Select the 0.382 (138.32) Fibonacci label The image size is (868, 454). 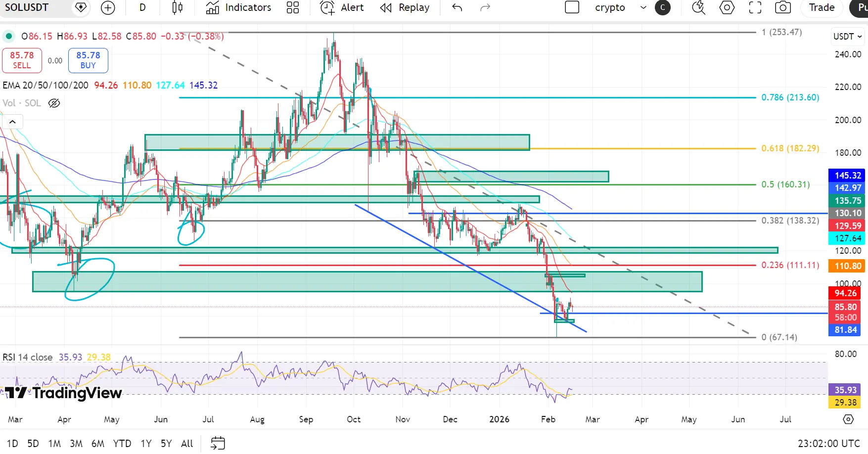point(790,221)
